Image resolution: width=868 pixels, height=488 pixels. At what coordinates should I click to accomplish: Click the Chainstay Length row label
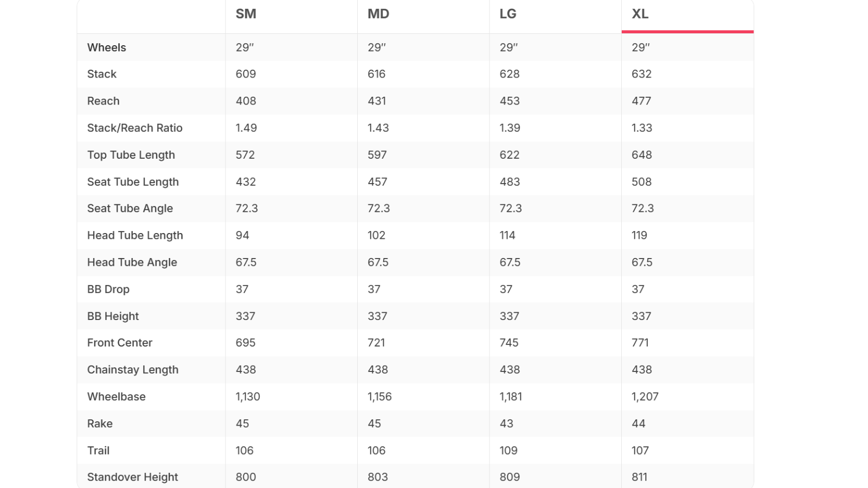(x=133, y=370)
